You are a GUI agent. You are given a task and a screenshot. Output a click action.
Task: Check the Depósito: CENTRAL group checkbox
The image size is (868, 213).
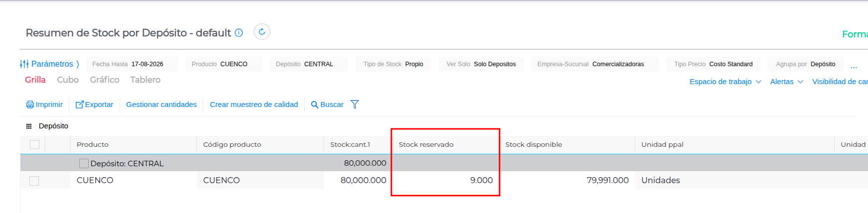point(84,163)
